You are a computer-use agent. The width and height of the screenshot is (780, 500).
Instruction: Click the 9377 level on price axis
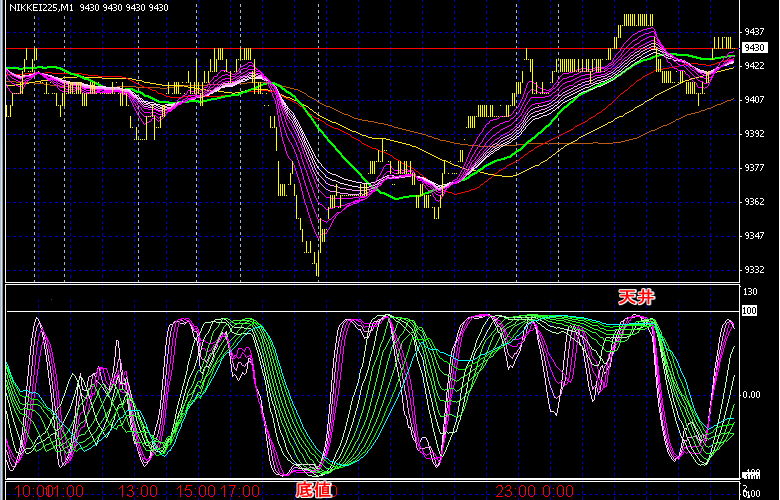(x=754, y=168)
